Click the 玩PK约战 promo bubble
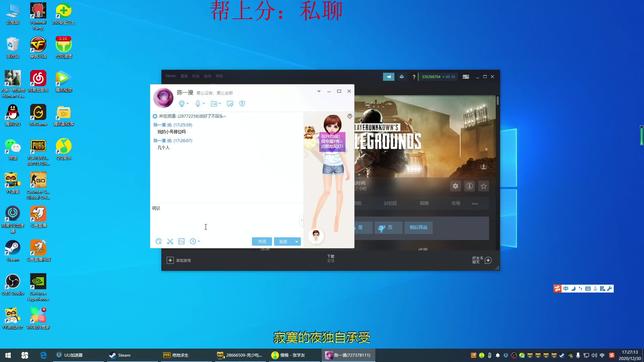 332,141
